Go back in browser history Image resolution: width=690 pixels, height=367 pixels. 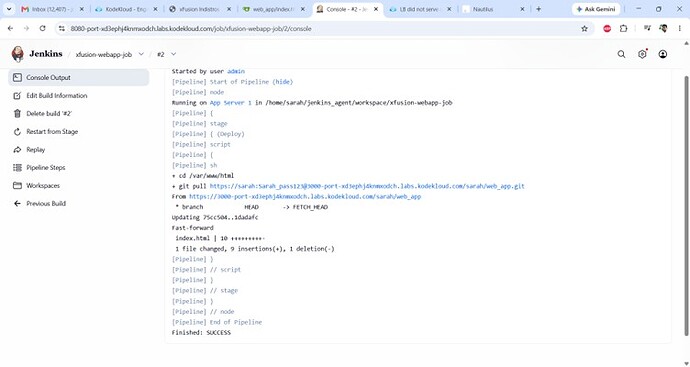coord(11,28)
